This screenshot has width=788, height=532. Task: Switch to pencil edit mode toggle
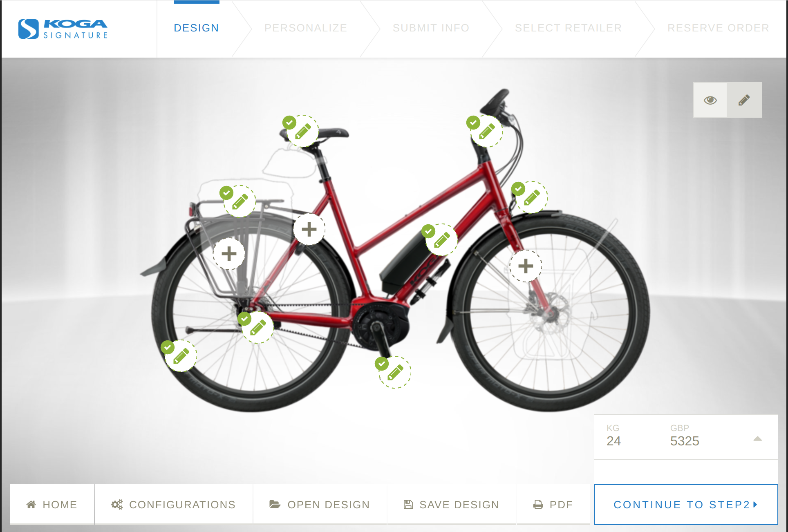coord(744,100)
